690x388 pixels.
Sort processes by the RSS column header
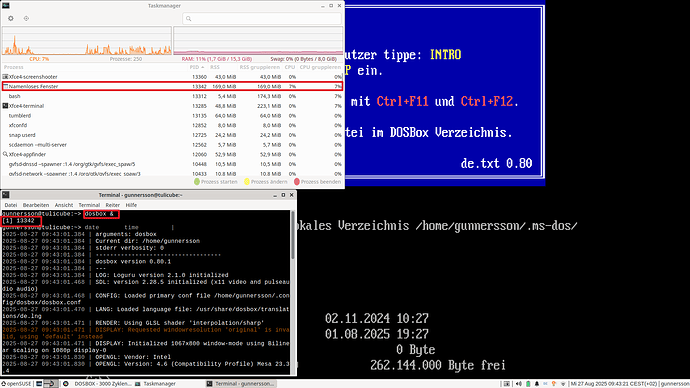coord(215,67)
